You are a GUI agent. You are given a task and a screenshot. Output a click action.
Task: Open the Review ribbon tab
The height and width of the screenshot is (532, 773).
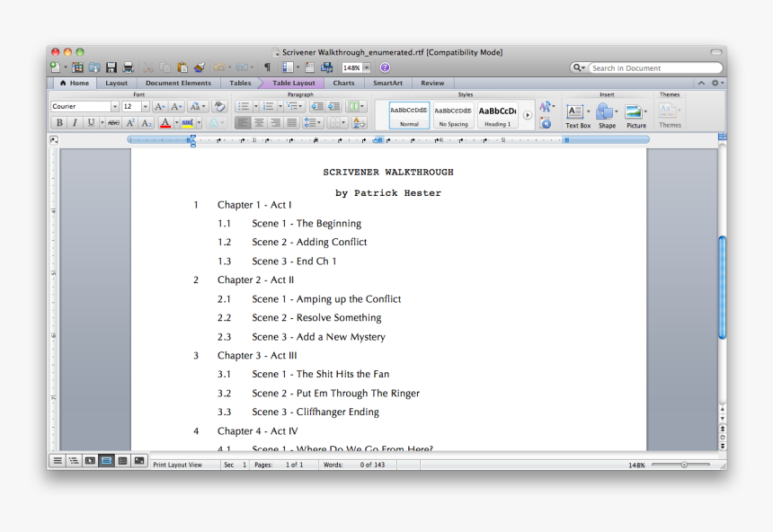[x=432, y=83]
